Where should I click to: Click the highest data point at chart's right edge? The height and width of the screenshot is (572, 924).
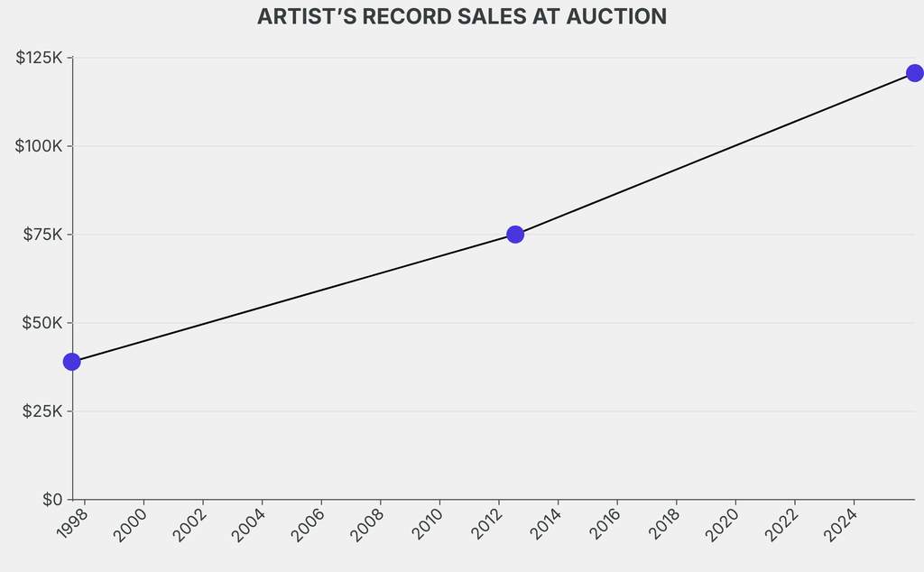(x=914, y=73)
